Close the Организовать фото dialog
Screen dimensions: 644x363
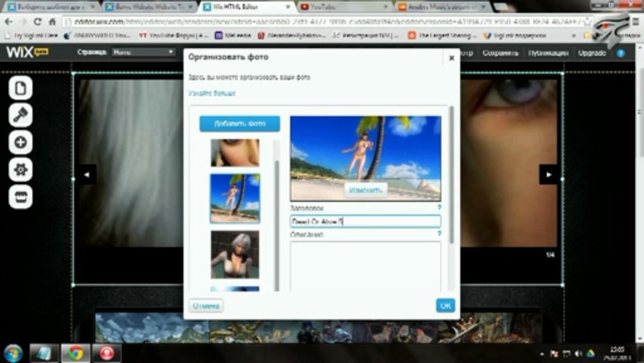(452, 58)
